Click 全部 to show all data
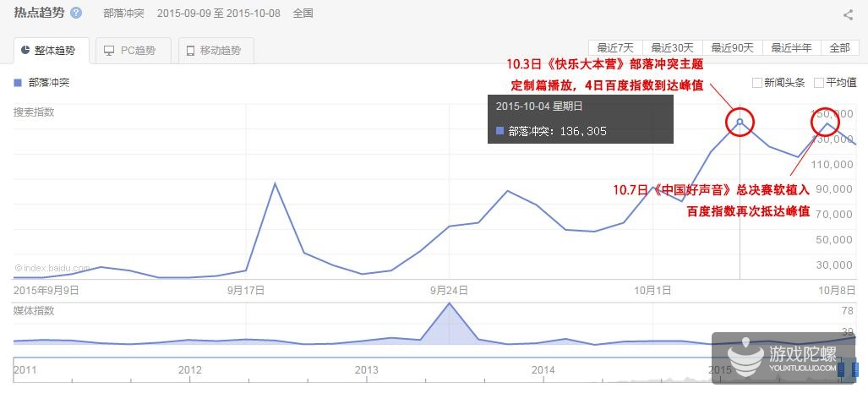The image size is (868, 393). tap(838, 47)
